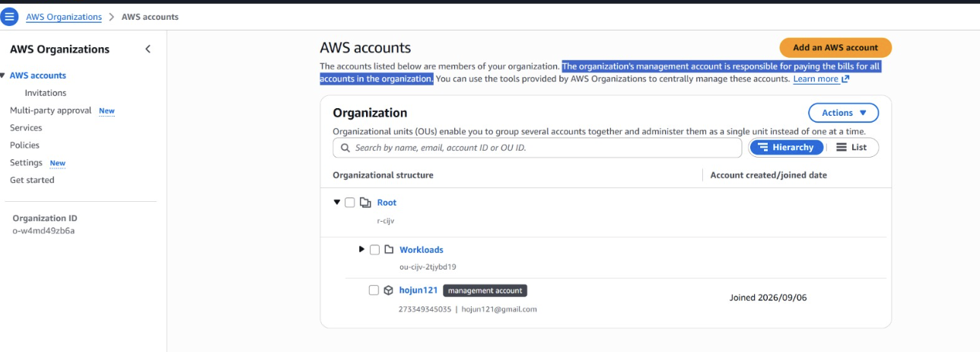Click the OU ID ou-cijv-2tjybd19
This screenshot has height=352, width=980.
pyautogui.click(x=428, y=267)
